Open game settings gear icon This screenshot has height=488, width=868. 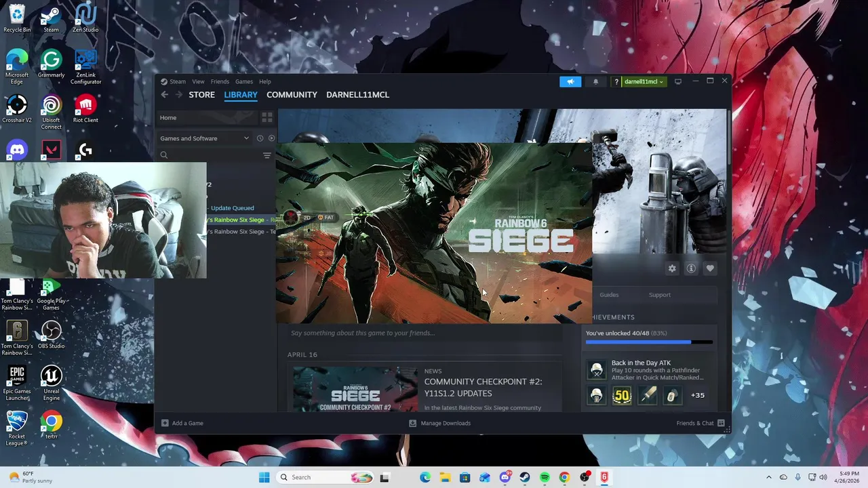point(672,268)
